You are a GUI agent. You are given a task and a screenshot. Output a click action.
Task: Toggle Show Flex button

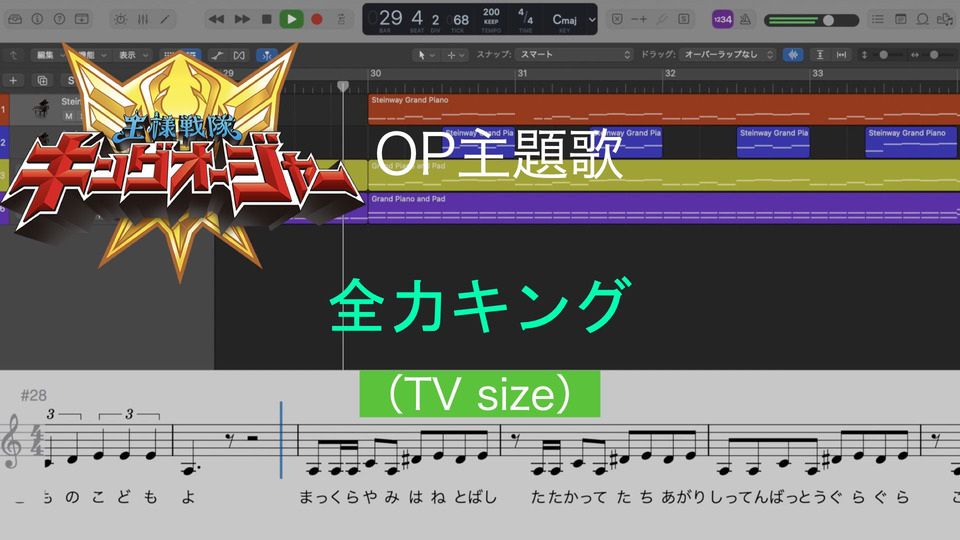tap(239, 55)
